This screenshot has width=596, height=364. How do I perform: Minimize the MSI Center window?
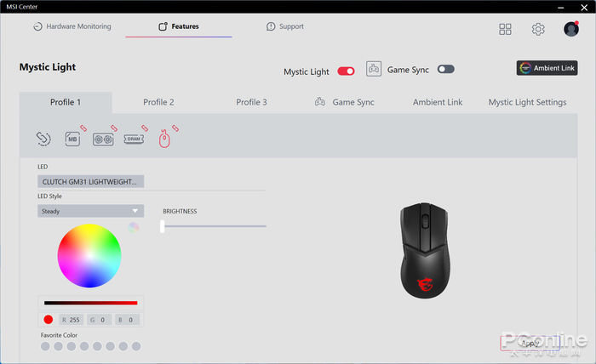(560, 7)
